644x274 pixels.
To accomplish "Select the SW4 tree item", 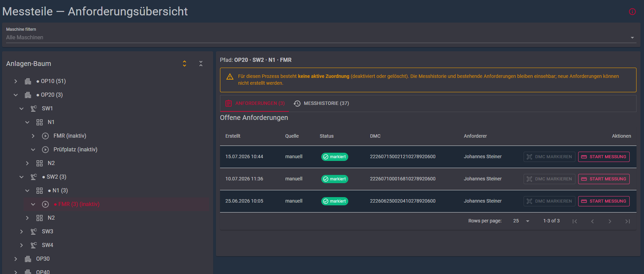I will click(47, 245).
